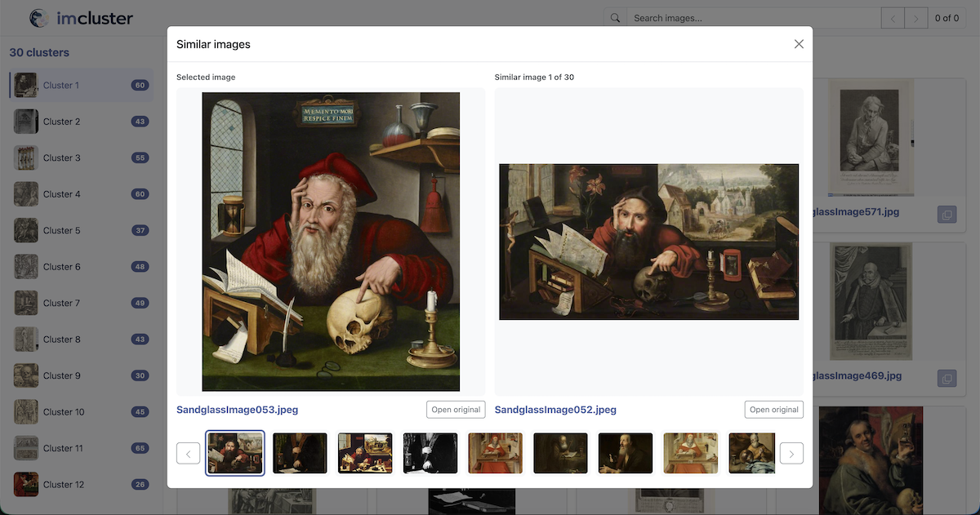Click the SandglassImage053.jpeg file name link

[x=238, y=410]
